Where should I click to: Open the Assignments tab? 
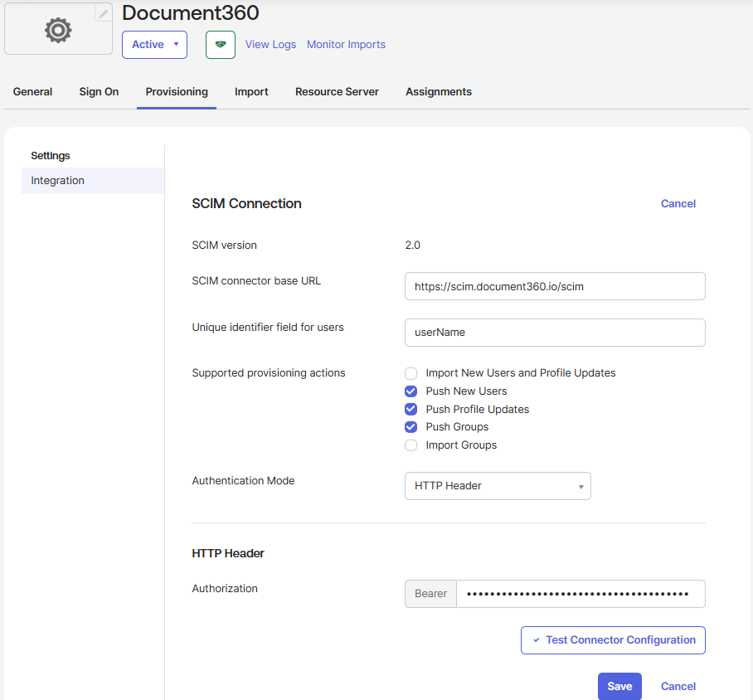439,91
